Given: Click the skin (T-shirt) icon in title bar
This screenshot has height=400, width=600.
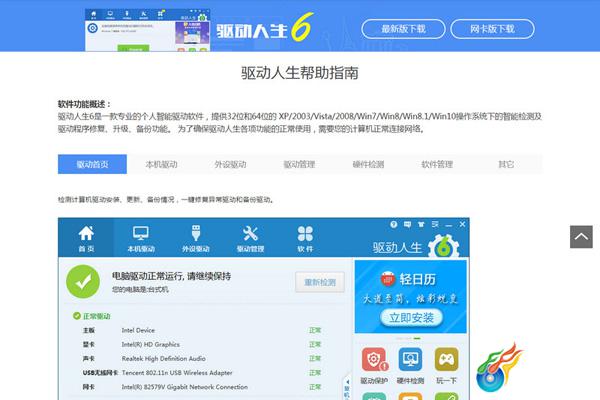Looking at the screenshot, I should (x=421, y=225).
